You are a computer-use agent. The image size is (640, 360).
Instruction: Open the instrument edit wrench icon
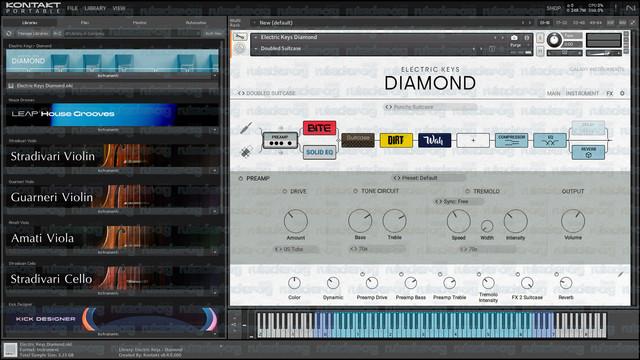point(240,37)
